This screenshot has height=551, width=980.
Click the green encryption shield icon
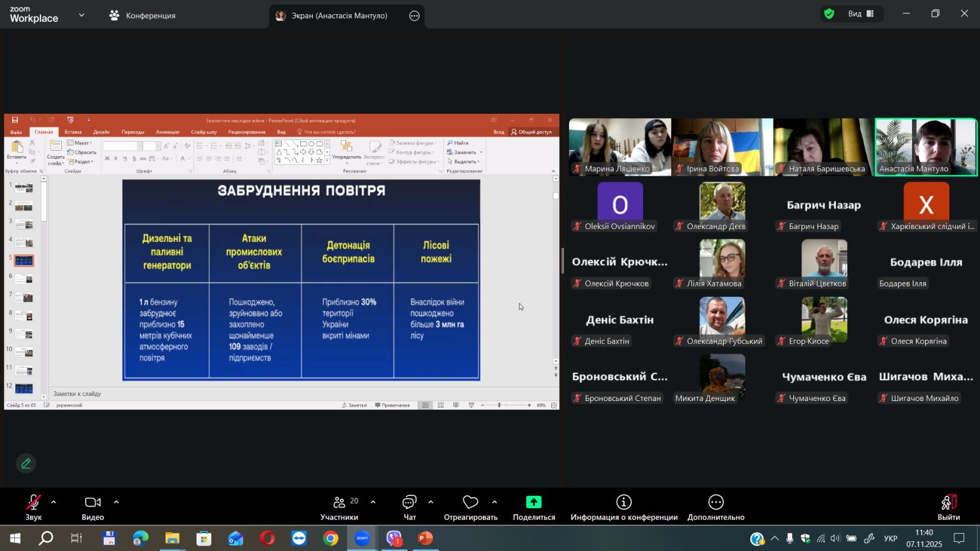tap(829, 13)
